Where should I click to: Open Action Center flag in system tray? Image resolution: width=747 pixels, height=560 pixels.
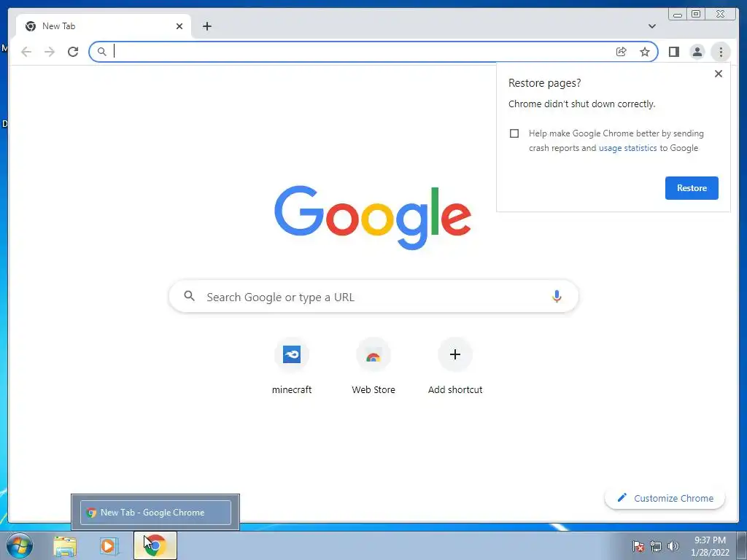(638, 546)
